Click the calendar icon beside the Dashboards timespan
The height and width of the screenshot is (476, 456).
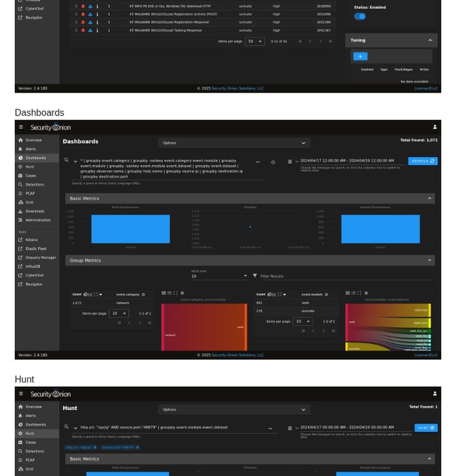pyautogui.click(x=290, y=162)
